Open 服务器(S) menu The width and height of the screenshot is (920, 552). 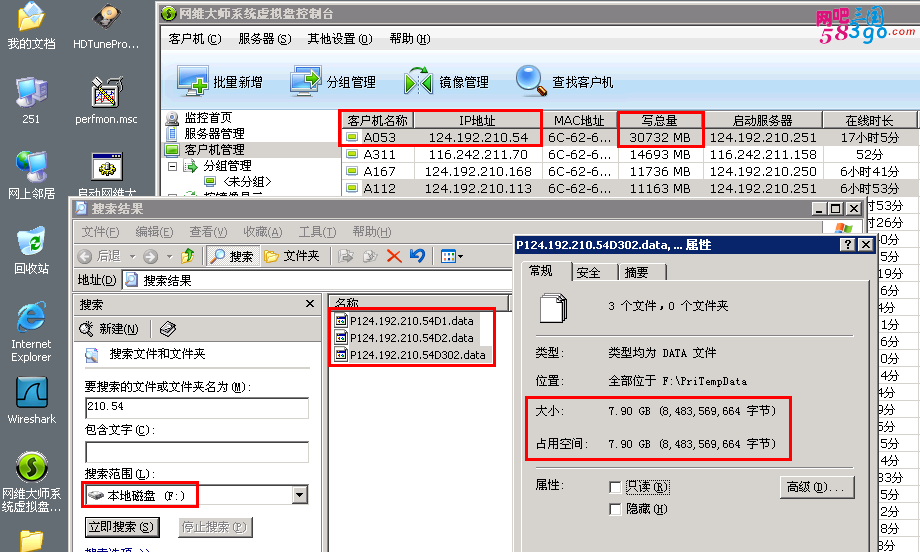pos(265,39)
